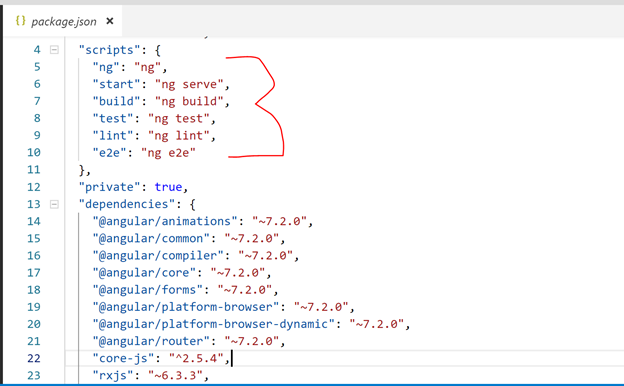Click the "test" key on line 8
Image resolution: width=624 pixels, height=386 pixels.
point(113,119)
